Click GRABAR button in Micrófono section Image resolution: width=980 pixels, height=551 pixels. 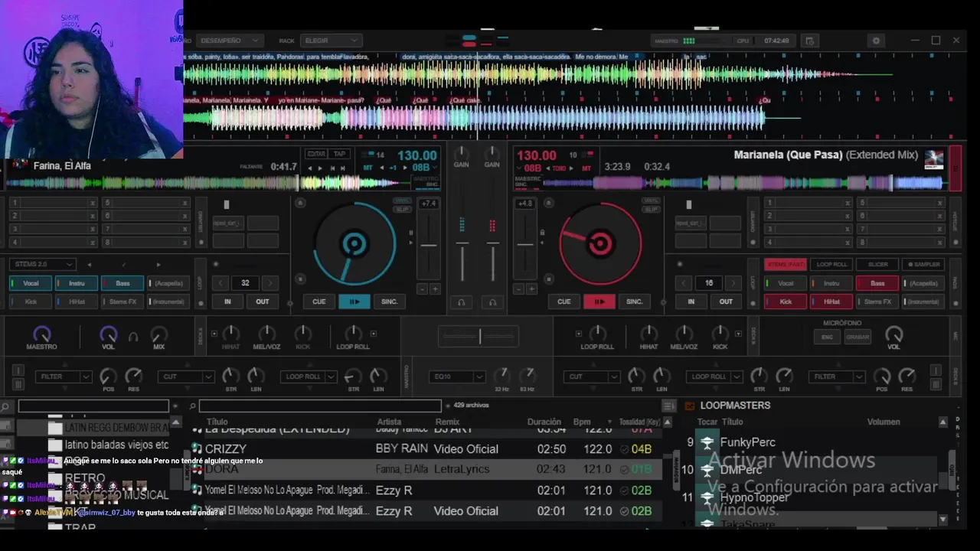[857, 337]
